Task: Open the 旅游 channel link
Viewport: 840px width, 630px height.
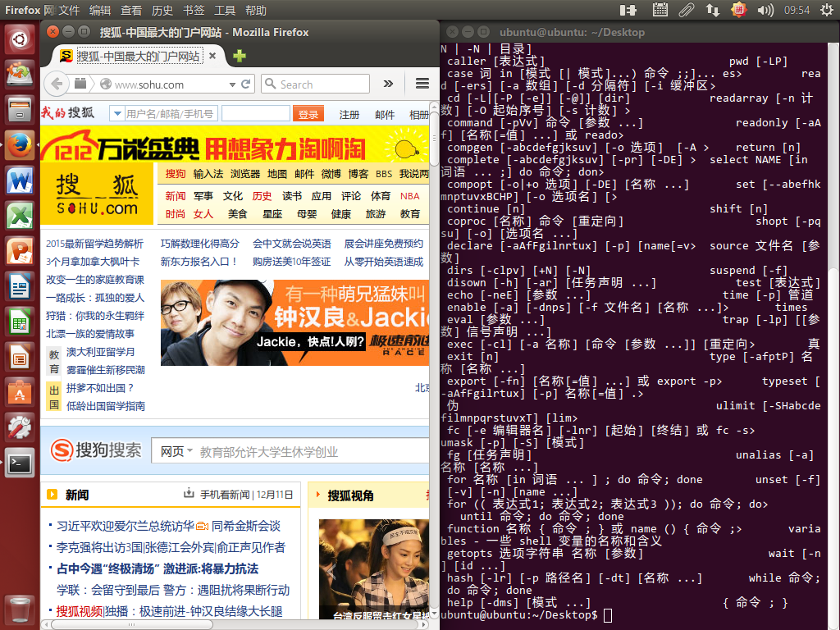Action: tap(376, 214)
